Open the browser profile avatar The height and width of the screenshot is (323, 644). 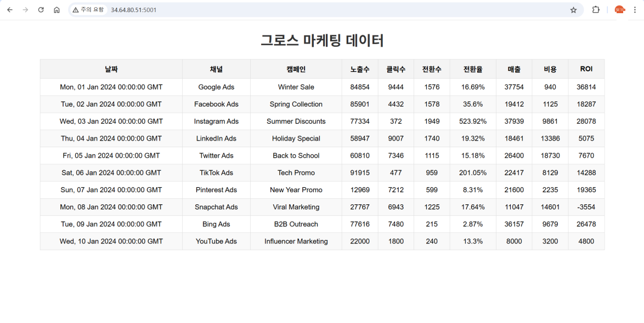[x=619, y=10]
